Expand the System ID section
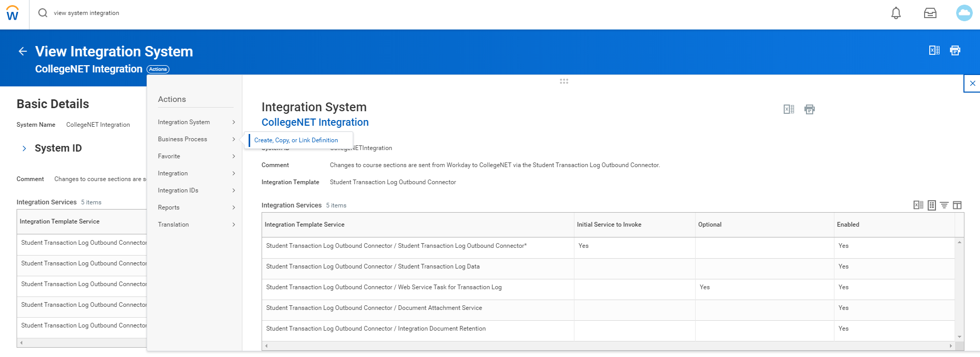 tap(24, 148)
